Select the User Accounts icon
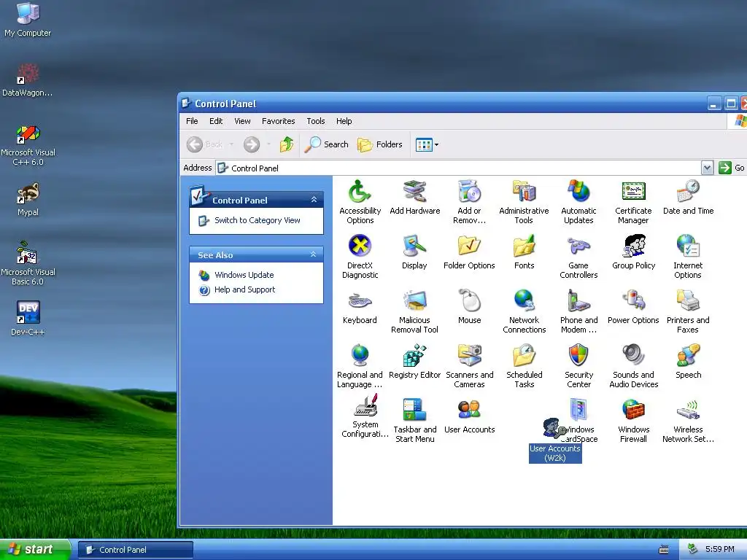 (469, 416)
